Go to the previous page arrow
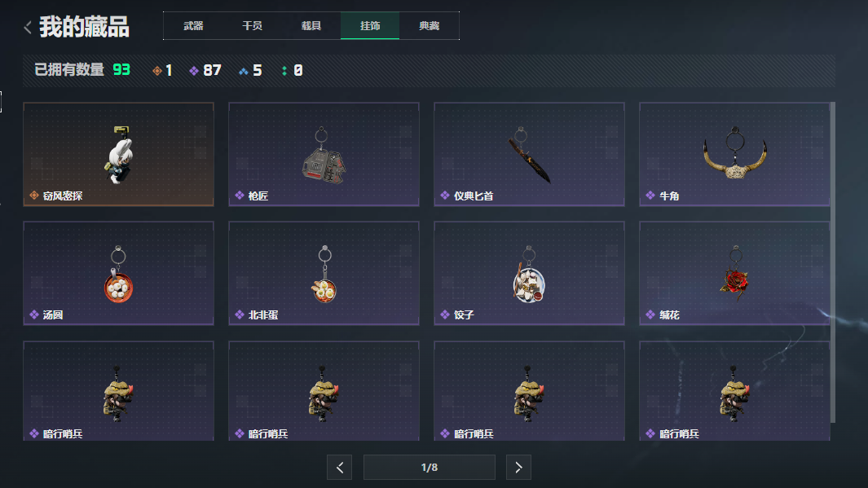 click(339, 468)
